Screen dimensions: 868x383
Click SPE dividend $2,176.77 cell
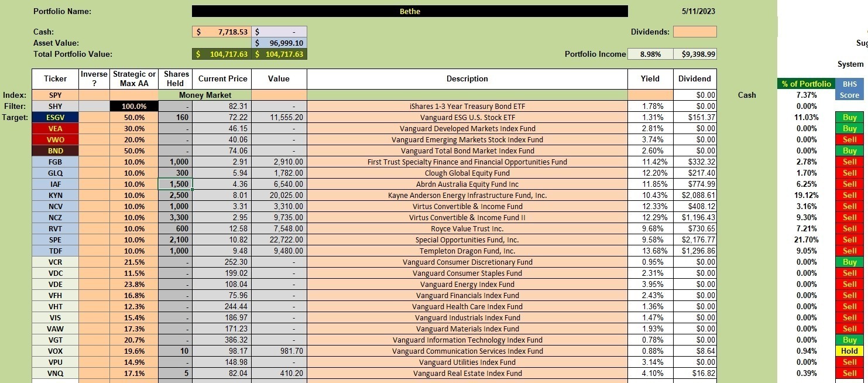pyautogui.click(x=695, y=240)
